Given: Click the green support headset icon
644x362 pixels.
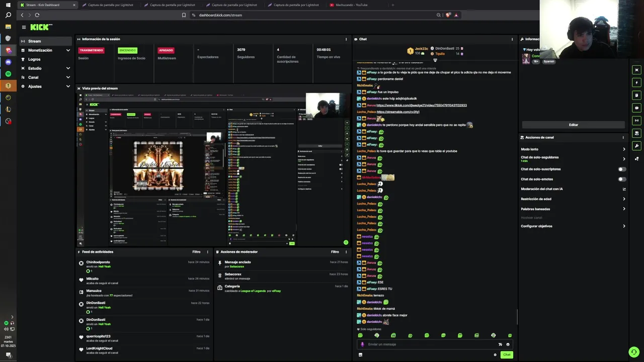Looking at the screenshot, I should tap(633, 352).
